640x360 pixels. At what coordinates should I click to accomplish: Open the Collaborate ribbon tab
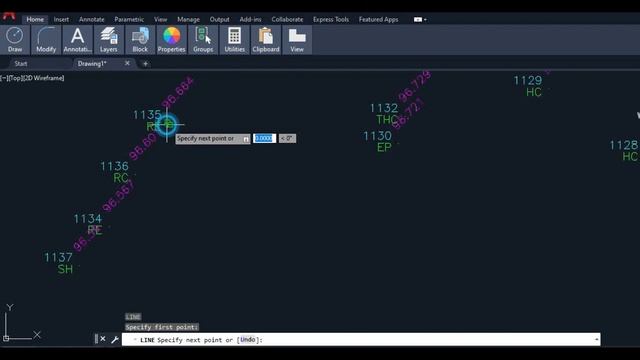[287, 19]
